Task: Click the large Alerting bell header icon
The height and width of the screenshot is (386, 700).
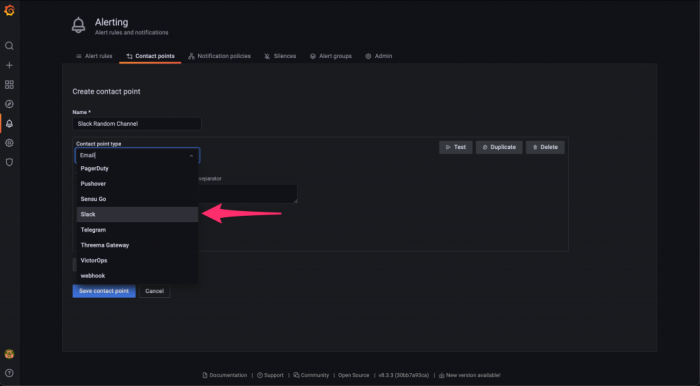Action: click(x=79, y=25)
